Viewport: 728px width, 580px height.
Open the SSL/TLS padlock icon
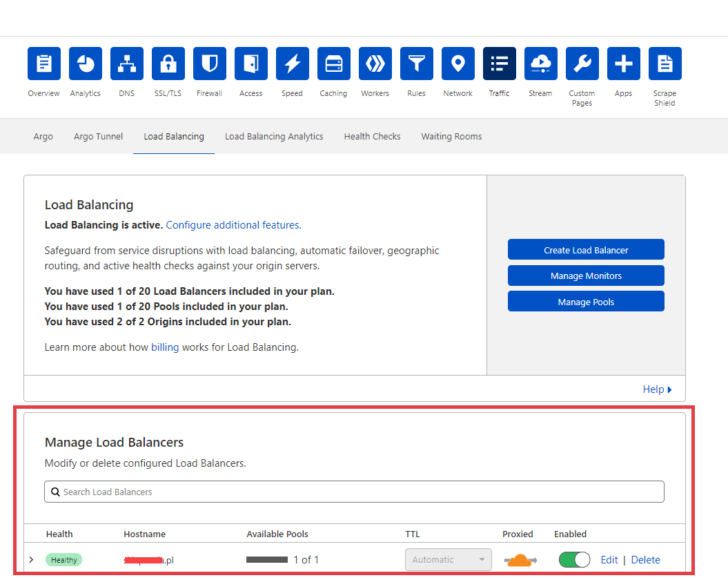click(x=168, y=64)
